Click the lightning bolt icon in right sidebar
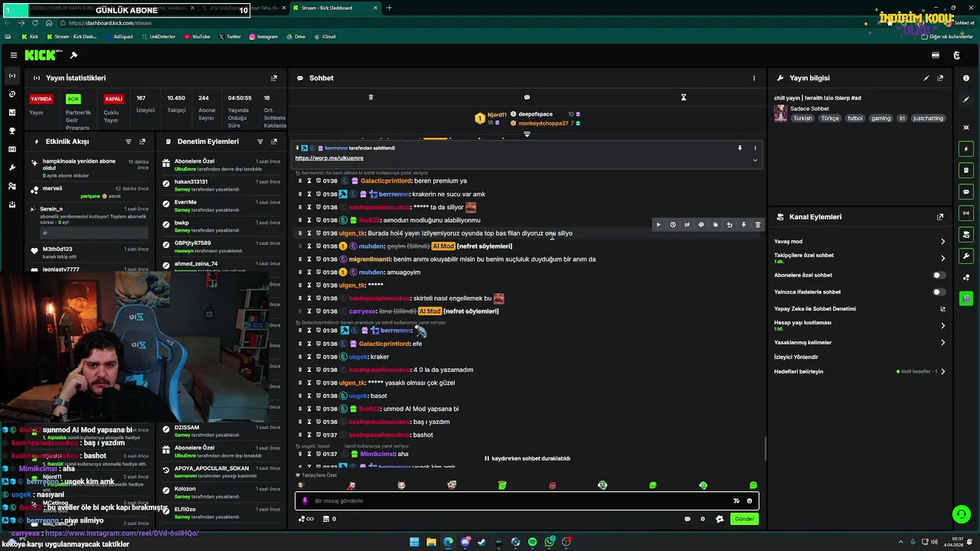 966,149
